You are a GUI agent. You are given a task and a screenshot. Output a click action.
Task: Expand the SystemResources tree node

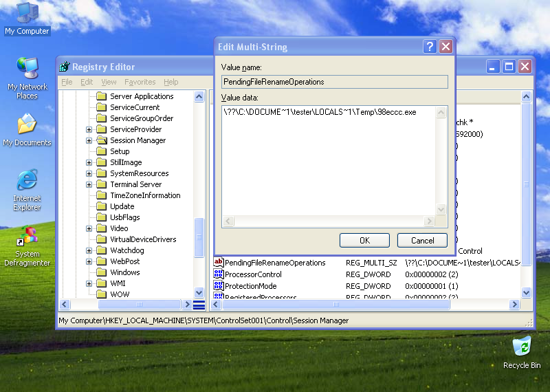pos(89,173)
